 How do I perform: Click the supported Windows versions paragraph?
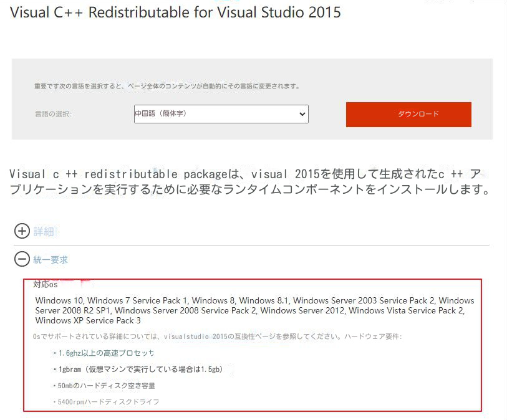pyautogui.click(x=254, y=310)
